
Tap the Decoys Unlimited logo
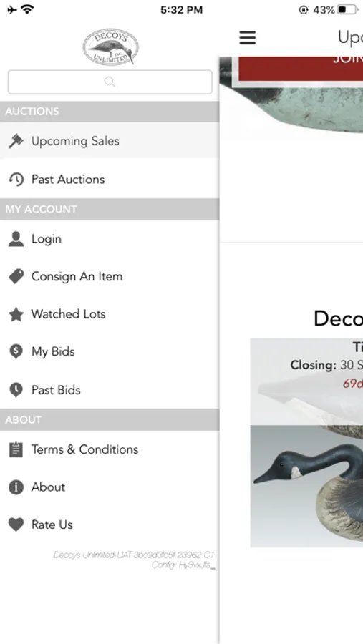click(x=110, y=47)
